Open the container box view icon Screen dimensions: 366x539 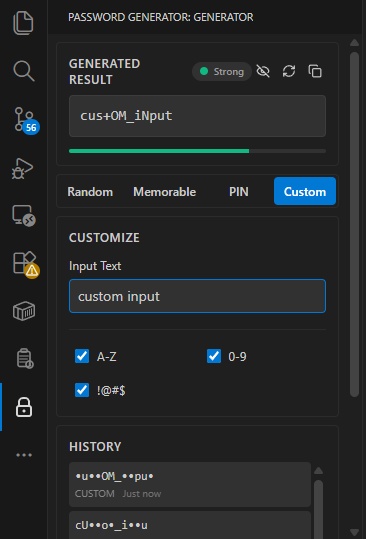pyautogui.click(x=24, y=311)
